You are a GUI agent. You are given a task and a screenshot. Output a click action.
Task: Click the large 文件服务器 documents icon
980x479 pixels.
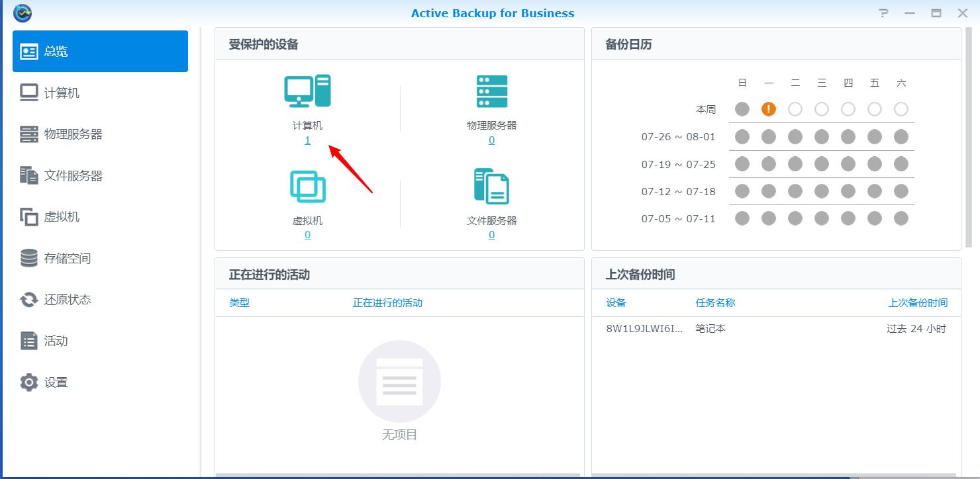point(491,186)
